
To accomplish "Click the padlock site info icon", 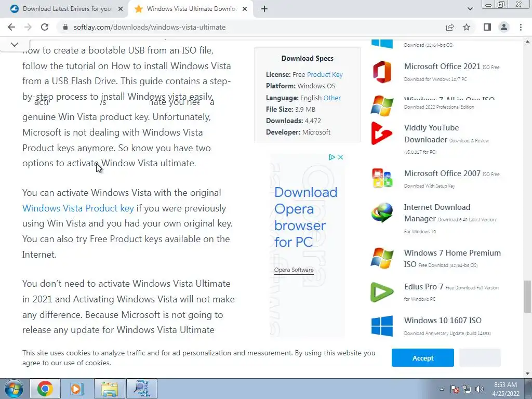I will point(65,27).
